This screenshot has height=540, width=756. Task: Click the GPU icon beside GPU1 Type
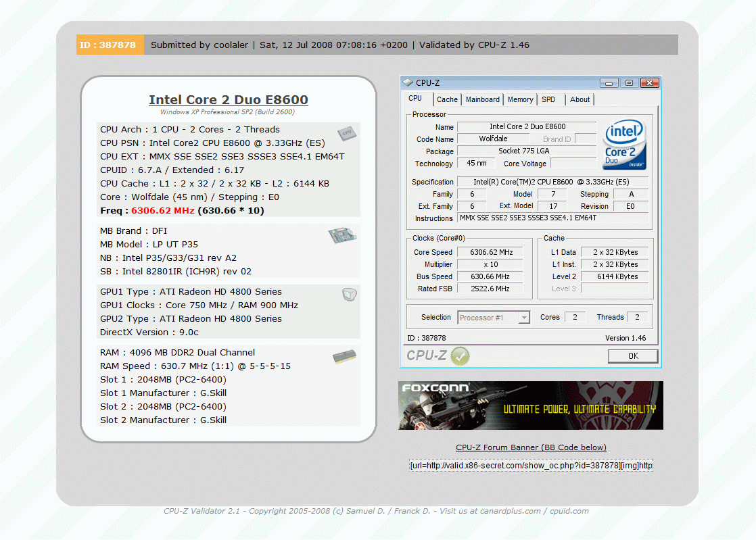click(x=349, y=294)
